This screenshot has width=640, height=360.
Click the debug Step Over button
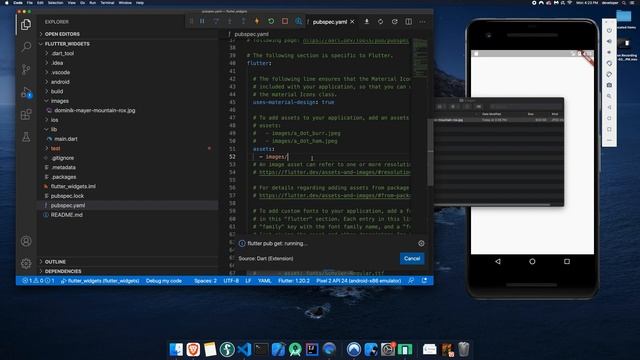pos(216,21)
